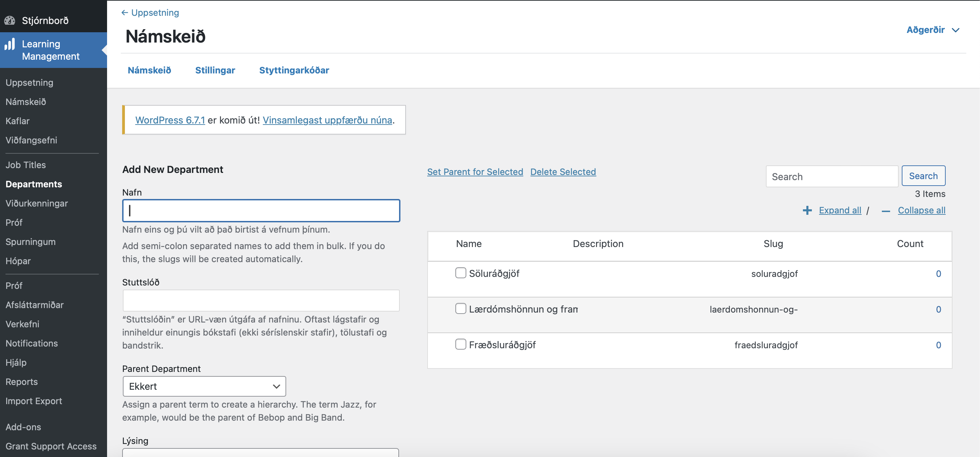This screenshot has height=457, width=980.
Task: Click the Learning Management bar chart icon
Action: [x=10, y=45]
